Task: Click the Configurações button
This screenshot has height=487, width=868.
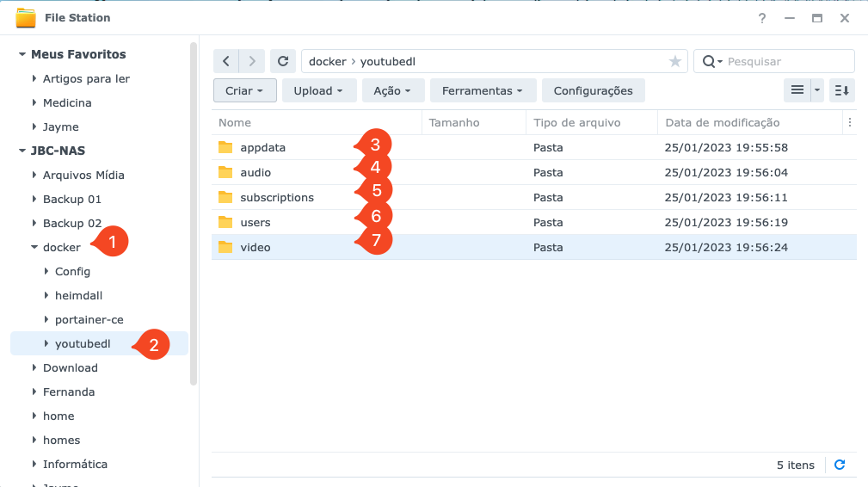Action: (x=593, y=90)
